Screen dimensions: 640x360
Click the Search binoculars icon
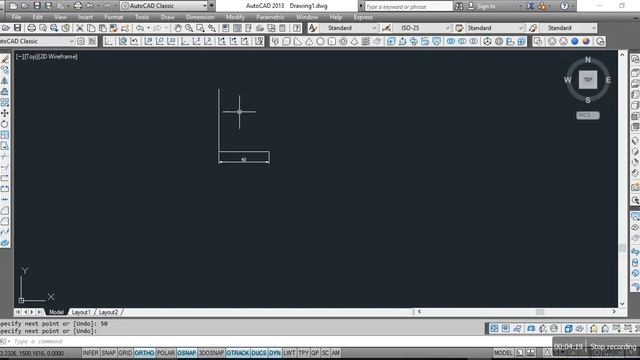pyautogui.click(x=459, y=6)
